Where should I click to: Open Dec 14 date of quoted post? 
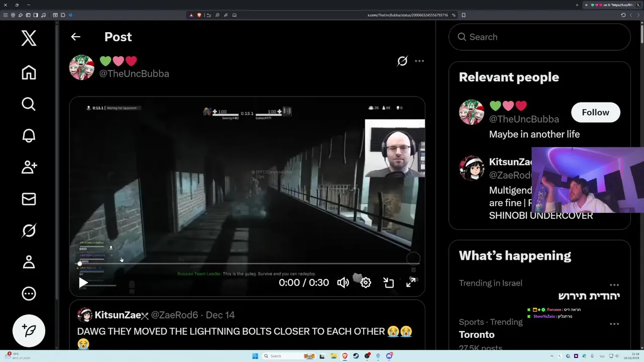pos(220,315)
